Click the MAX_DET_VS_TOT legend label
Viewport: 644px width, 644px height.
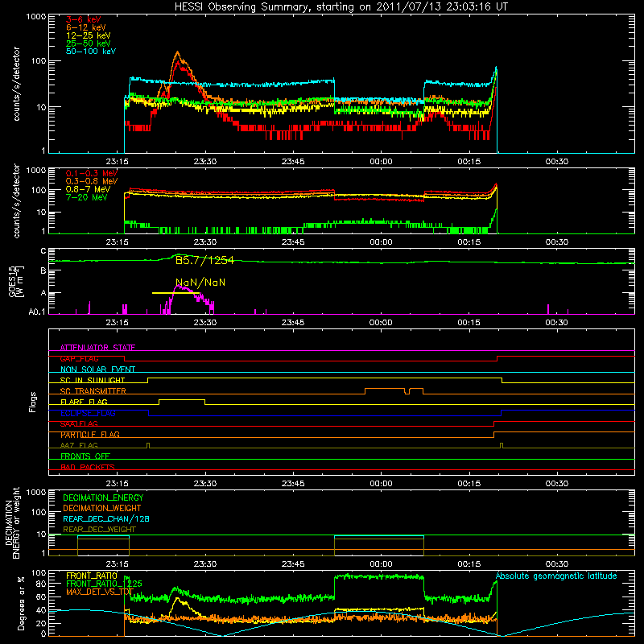tap(100, 592)
